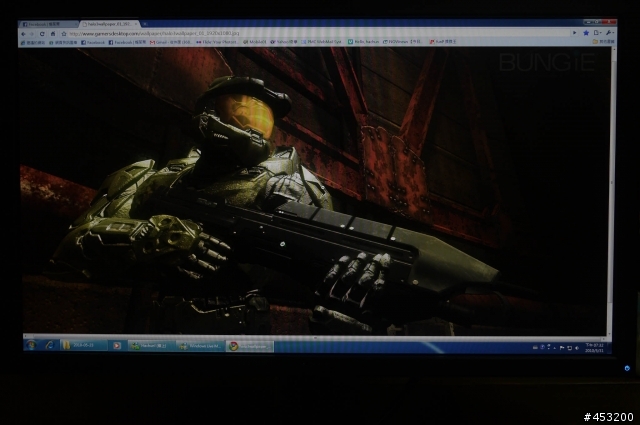The image size is (640, 425).
Task: Open the 2010-05-23 folder taskbar button
Action: (x=84, y=345)
